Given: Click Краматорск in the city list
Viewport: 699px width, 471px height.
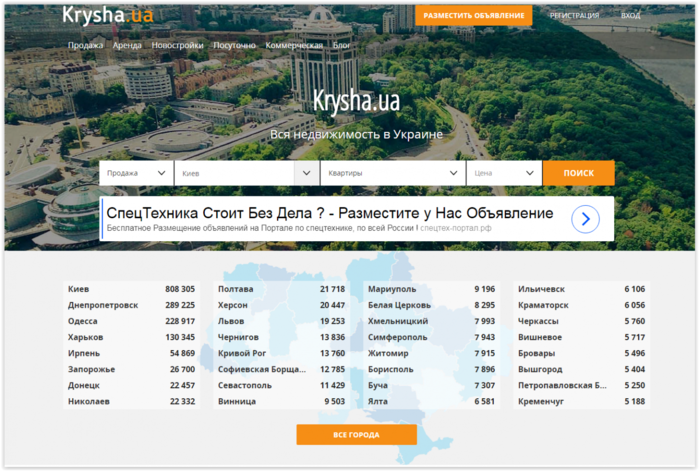Looking at the screenshot, I should click(x=543, y=305).
